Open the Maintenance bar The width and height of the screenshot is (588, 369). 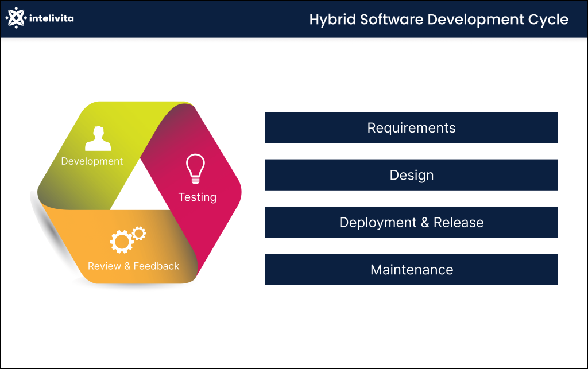[411, 269]
